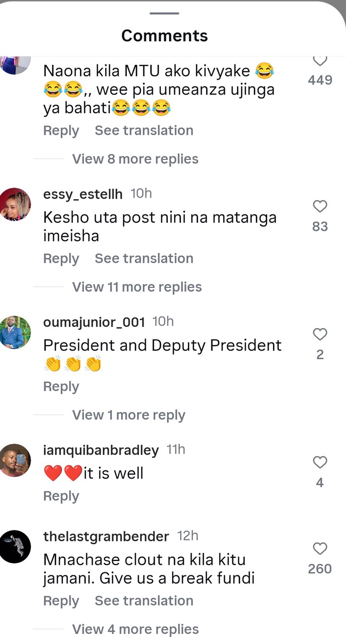Like essy_estellh's comment with the heart
346x644 pixels.
(x=320, y=206)
